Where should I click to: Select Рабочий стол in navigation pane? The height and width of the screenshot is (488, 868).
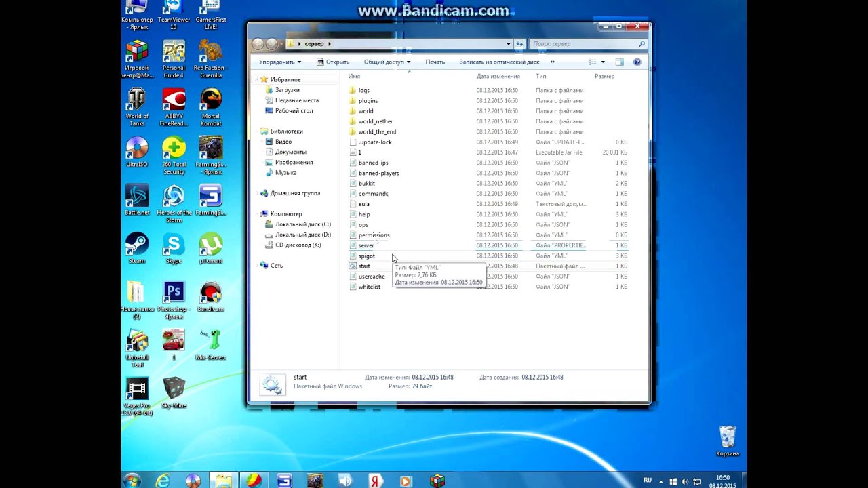[x=294, y=110]
